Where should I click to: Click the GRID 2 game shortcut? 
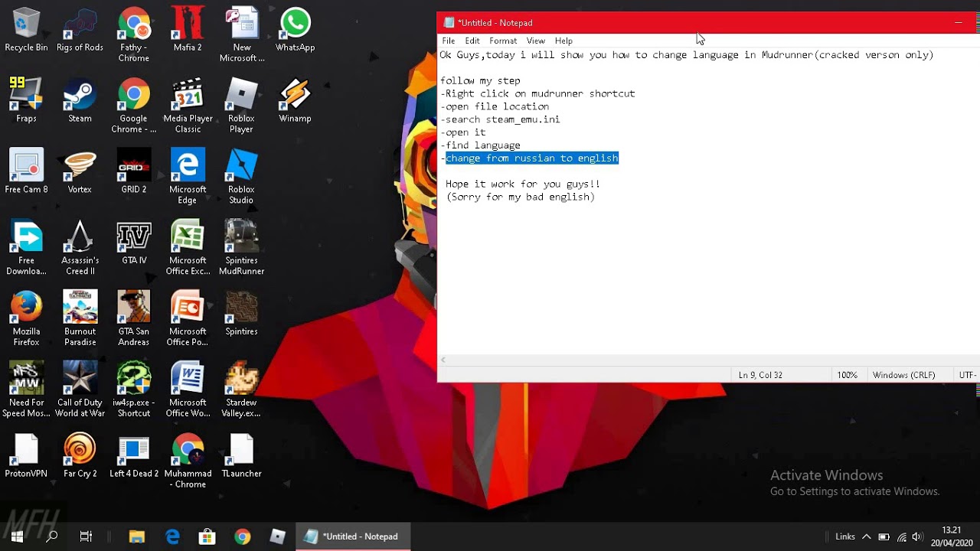pyautogui.click(x=134, y=172)
